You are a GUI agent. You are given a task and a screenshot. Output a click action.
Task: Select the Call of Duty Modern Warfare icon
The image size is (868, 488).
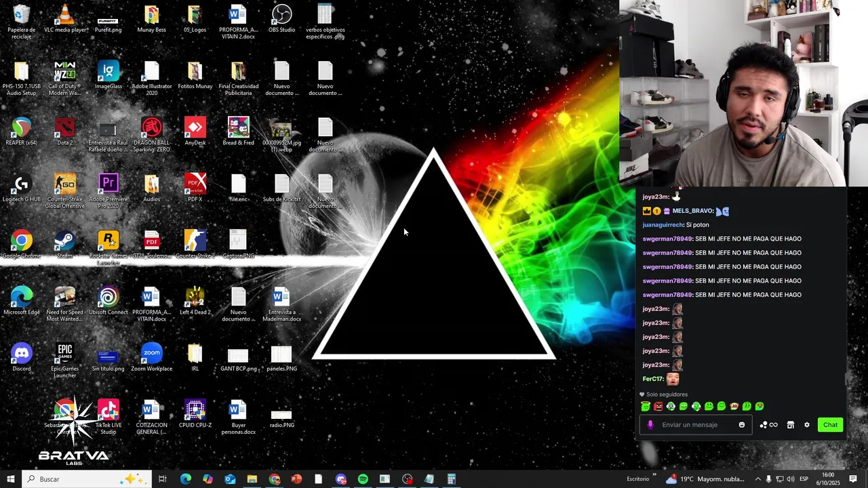[64, 78]
